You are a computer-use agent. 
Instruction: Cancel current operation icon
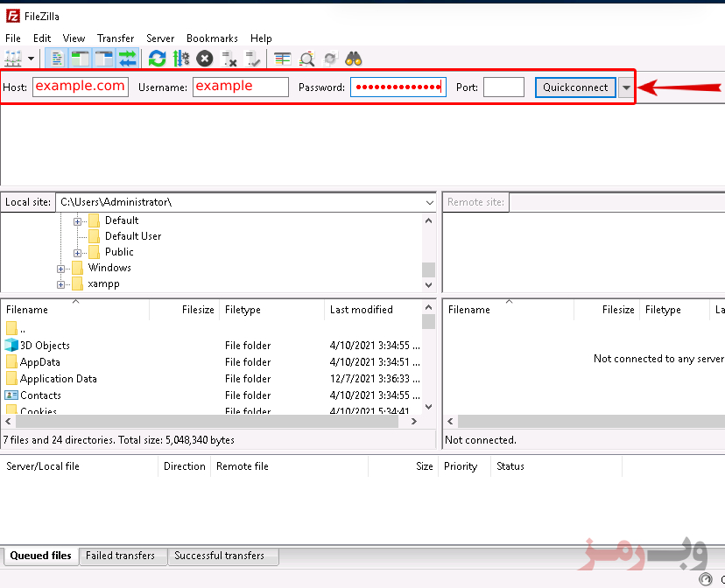[x=205, y=59]
